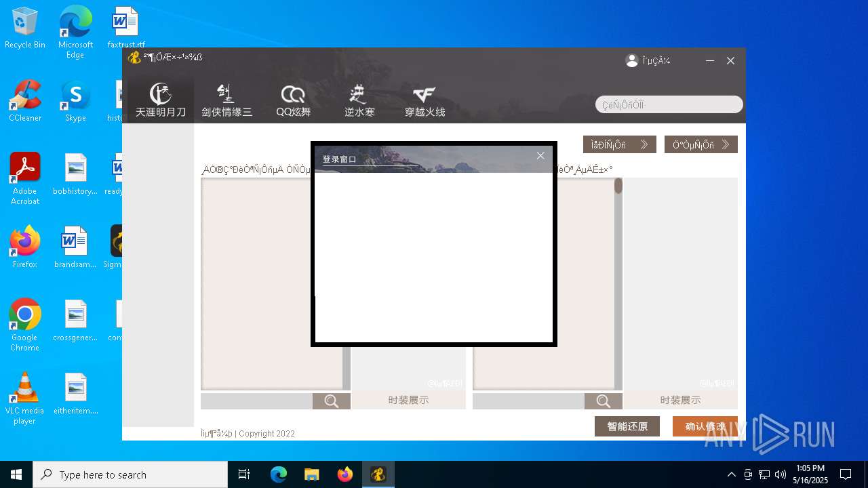Open the volume control in system tray
Viewport: 868px width, 488px height.
coord(781,474)
